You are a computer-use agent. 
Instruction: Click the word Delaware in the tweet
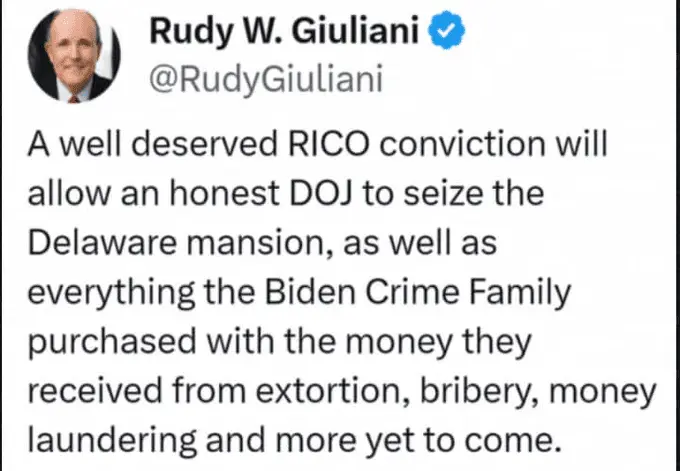pyautogui.click(x=102, y=242)
